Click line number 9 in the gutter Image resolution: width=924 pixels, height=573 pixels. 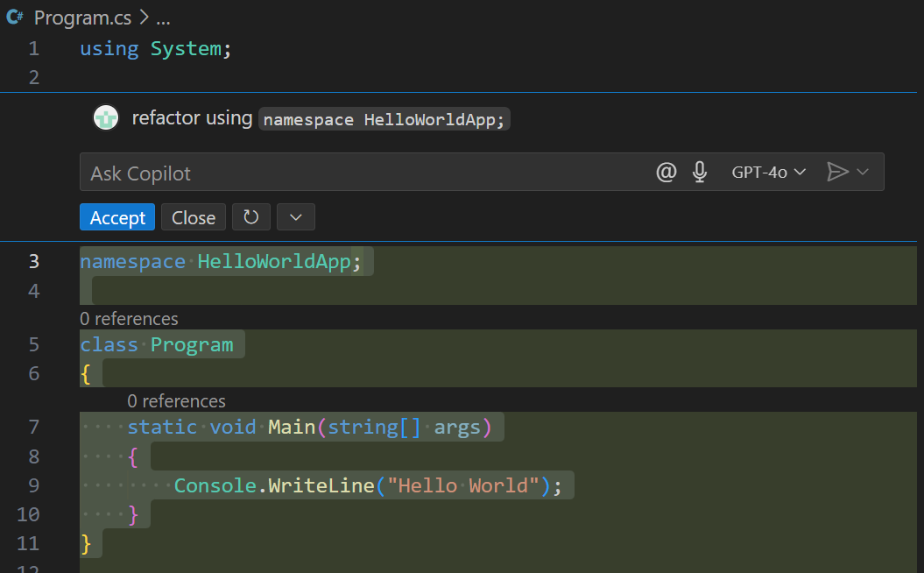tap(34, 485)
